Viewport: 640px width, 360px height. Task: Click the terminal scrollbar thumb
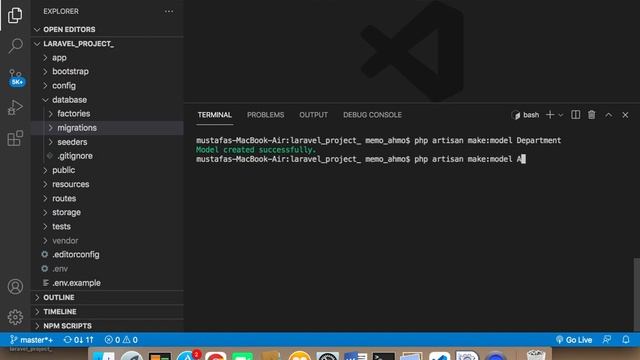tap(637, 294)
